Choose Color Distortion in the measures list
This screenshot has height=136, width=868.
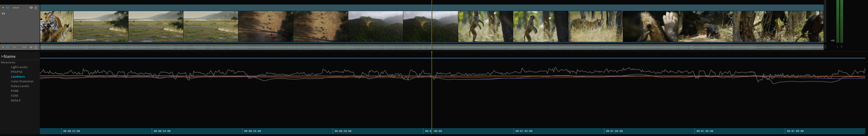22,81
